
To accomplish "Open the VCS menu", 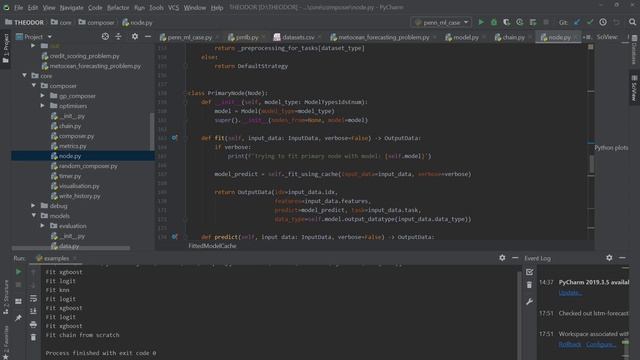I will [173, 7].
